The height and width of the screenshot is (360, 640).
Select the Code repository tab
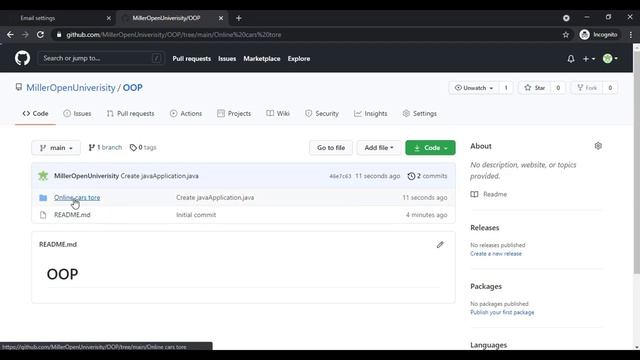[35, 113]
